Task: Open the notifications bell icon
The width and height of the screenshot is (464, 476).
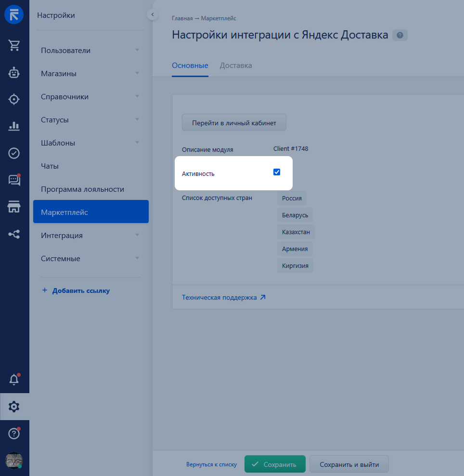Action: (14, 380)
